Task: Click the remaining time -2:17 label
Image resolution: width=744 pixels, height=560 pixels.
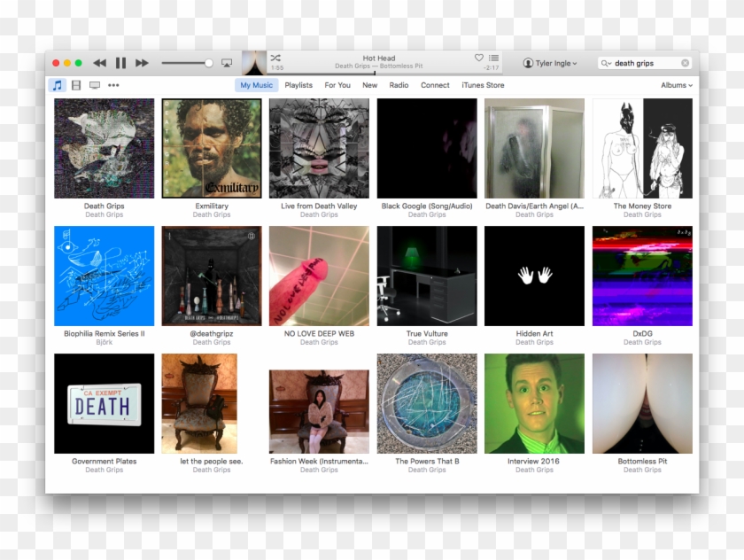Action: coord(492,68)
